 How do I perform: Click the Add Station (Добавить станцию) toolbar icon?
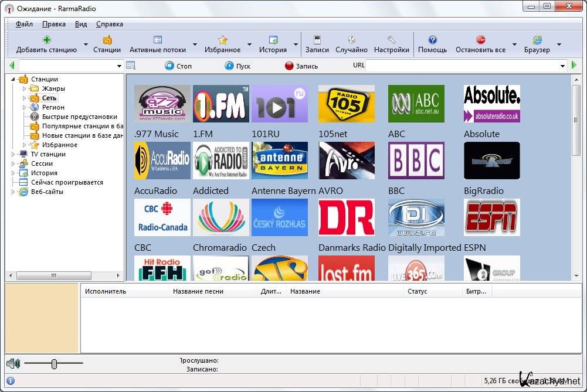click(x=46, y=40)
